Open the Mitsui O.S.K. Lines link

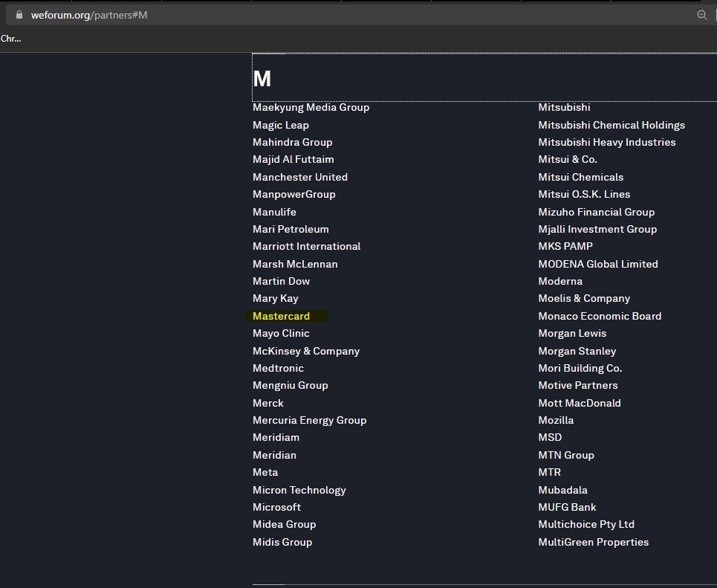[584, 194]
